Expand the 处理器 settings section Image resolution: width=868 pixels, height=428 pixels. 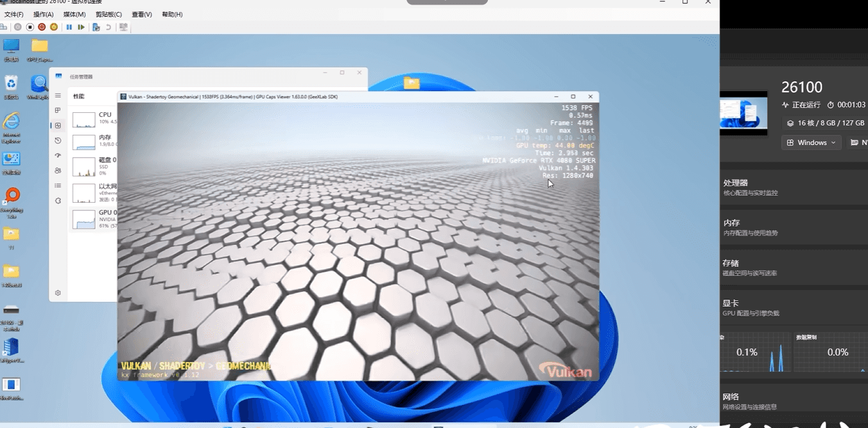(794, 187)
